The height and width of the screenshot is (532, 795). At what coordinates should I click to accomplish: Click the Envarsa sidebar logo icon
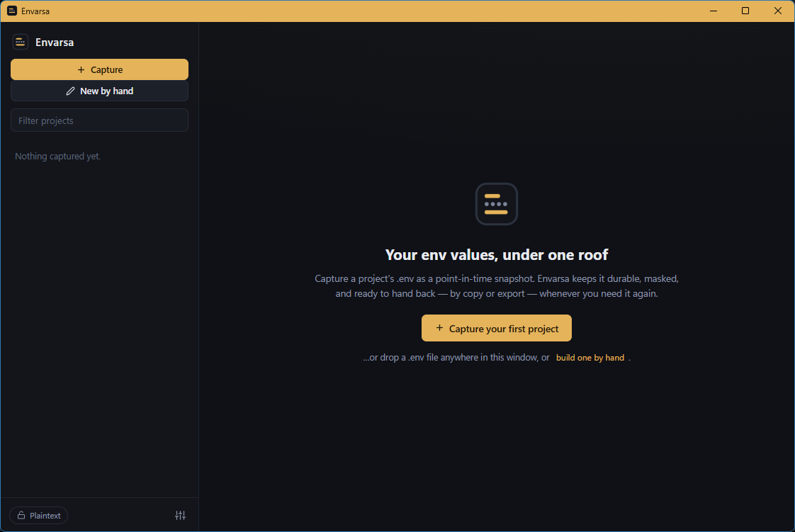(x=21, y=42)
